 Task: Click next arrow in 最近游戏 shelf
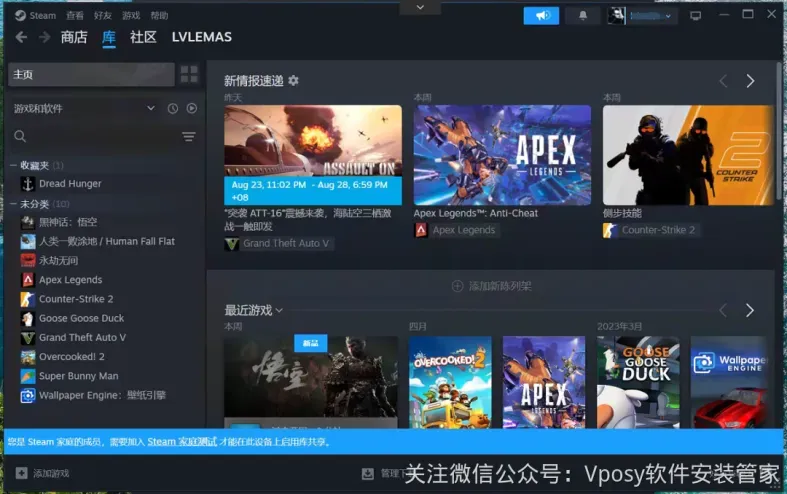pos(750,310)
